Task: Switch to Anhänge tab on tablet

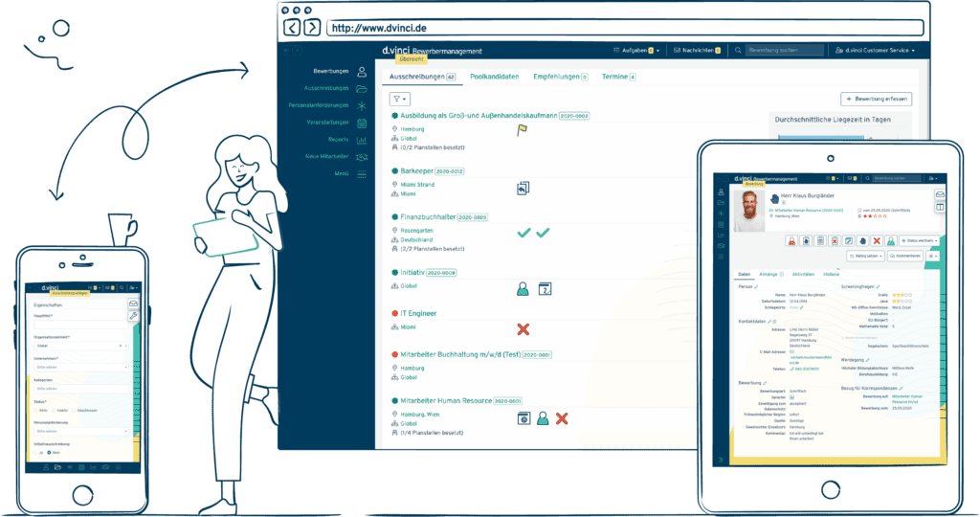Action: point(770,275)
